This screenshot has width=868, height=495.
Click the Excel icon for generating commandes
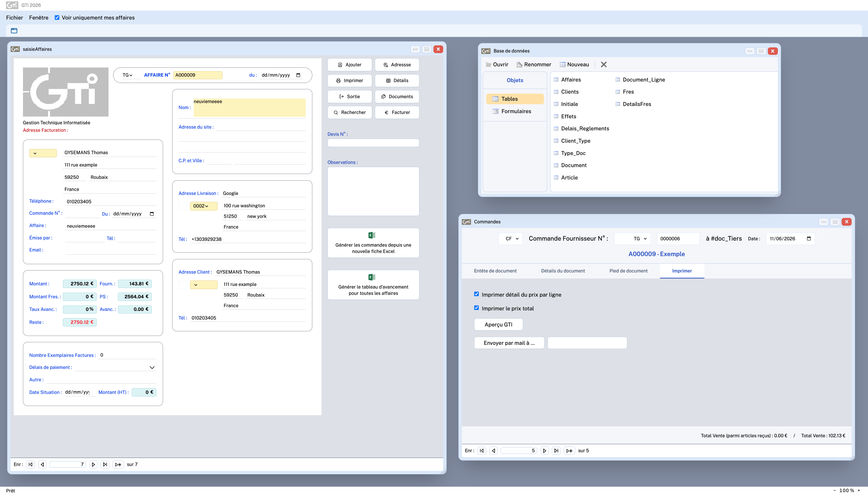pyautogui.click(x=371, y=235)
